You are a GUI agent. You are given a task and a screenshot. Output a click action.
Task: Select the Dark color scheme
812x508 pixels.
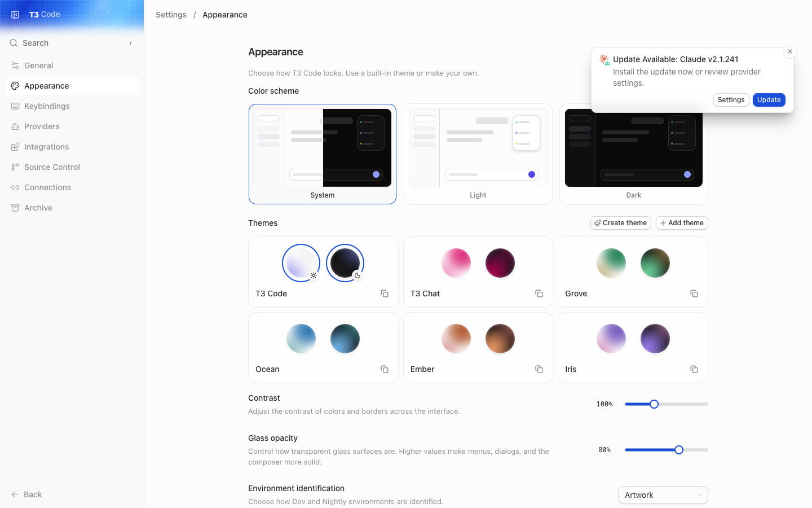634,154
